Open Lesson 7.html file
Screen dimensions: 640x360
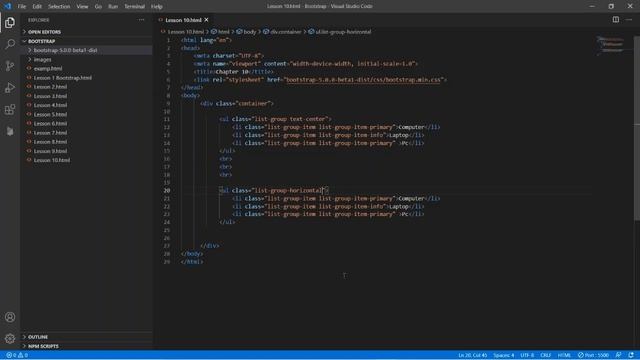87,133
